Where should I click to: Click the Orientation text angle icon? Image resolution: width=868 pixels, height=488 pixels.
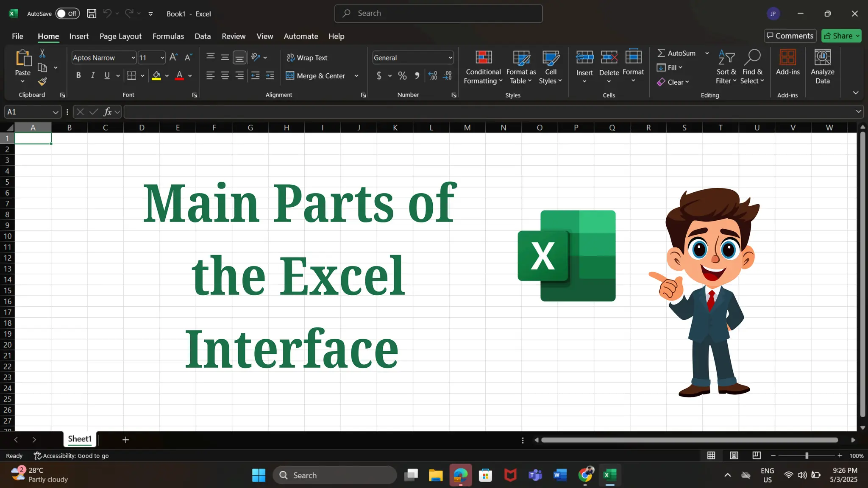[255, 57]
